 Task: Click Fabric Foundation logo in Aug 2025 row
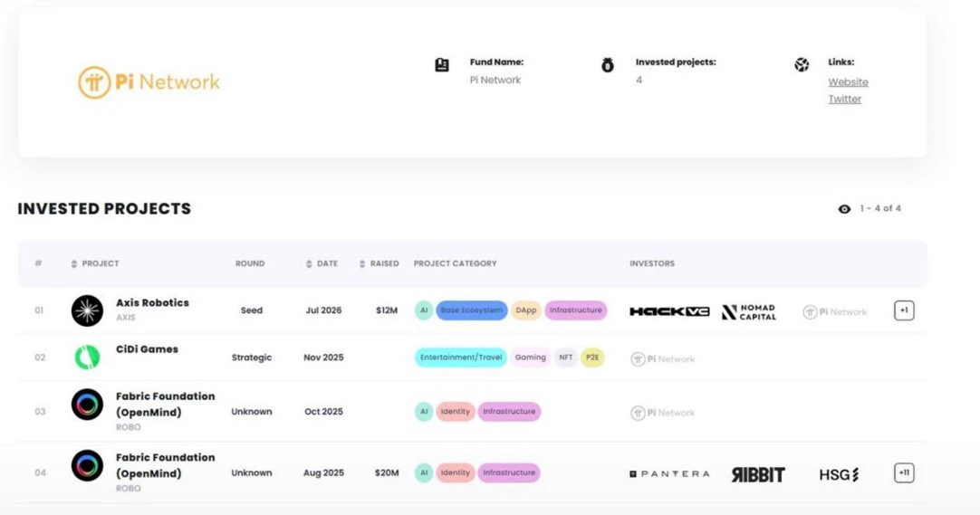87,466
